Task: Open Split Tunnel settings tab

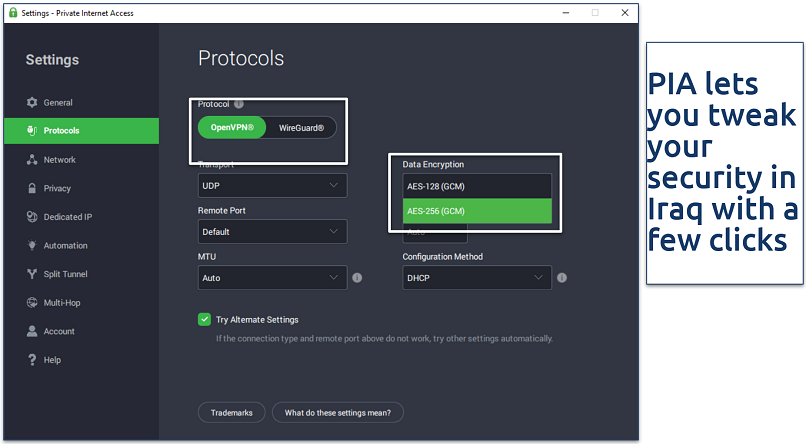Action: point(81,274)
